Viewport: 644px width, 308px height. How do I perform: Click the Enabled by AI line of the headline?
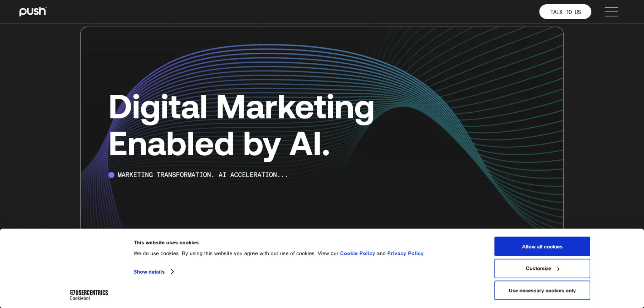click(219, 144)
